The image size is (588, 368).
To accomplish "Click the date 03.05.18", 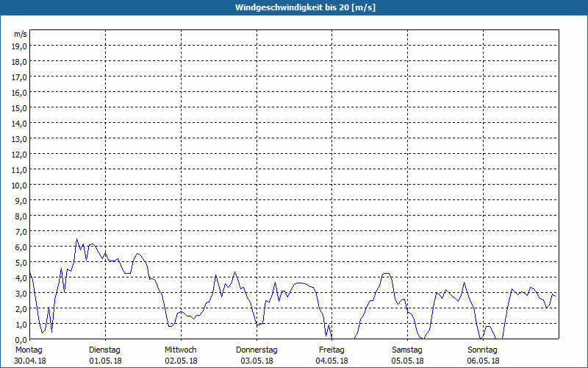I will point(257,361).
